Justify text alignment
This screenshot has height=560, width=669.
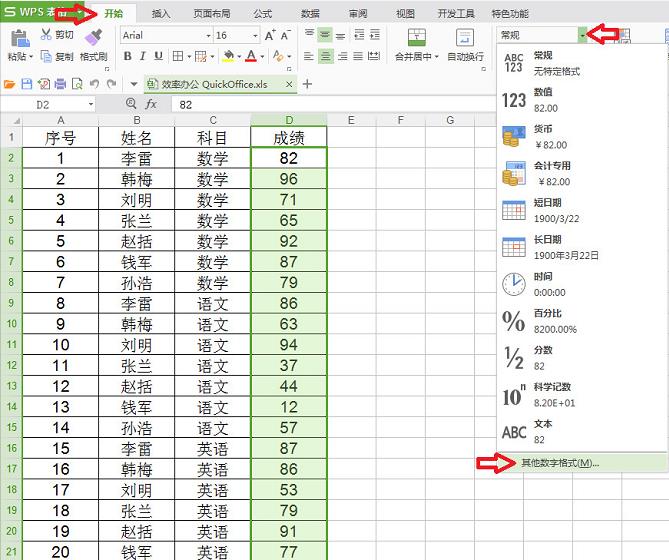(x=358, y=56)
